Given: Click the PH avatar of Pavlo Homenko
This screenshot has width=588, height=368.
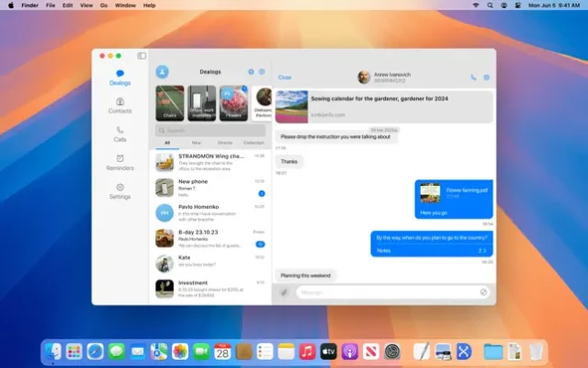Looking at the screenshot, I should (164, 213).
